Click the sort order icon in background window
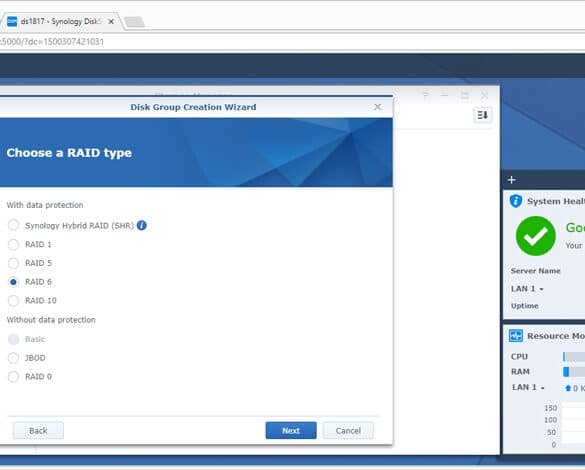The image size is (585, 470). click(x=482, y=115)
